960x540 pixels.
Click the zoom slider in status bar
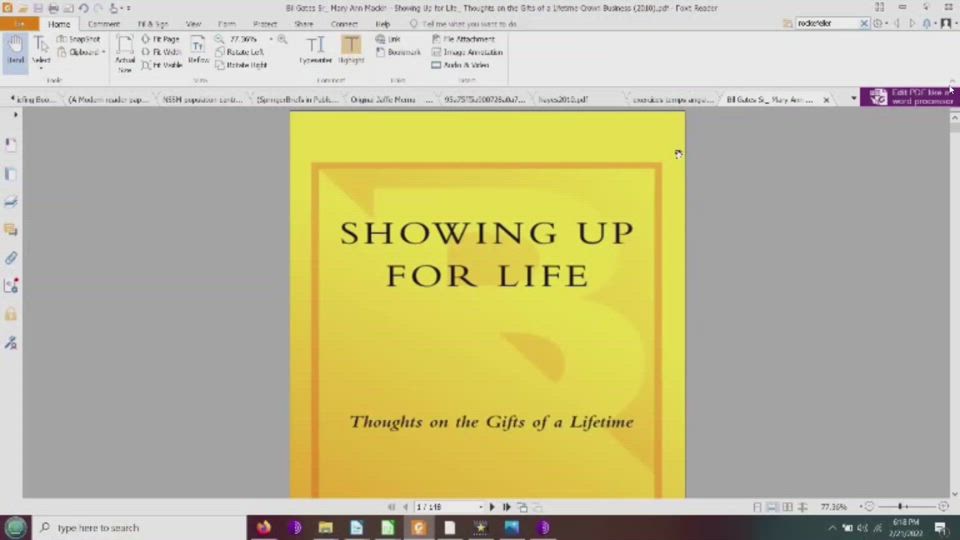coord(904,507)
